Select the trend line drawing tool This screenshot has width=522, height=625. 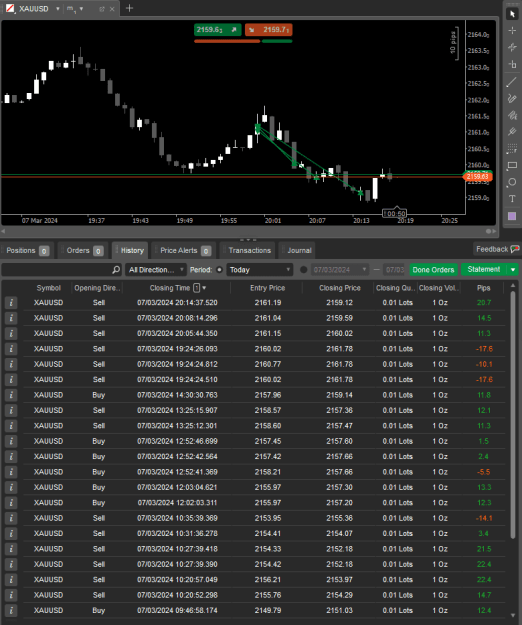512,82
